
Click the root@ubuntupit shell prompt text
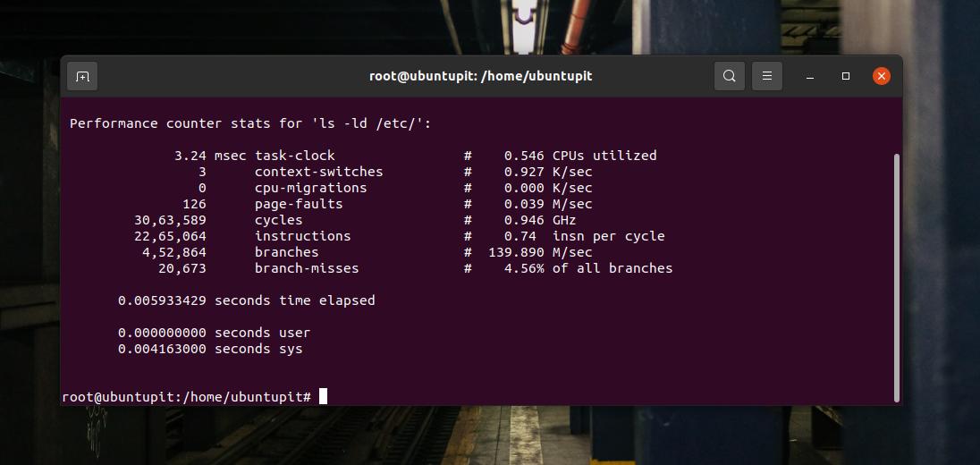[186, 396]
